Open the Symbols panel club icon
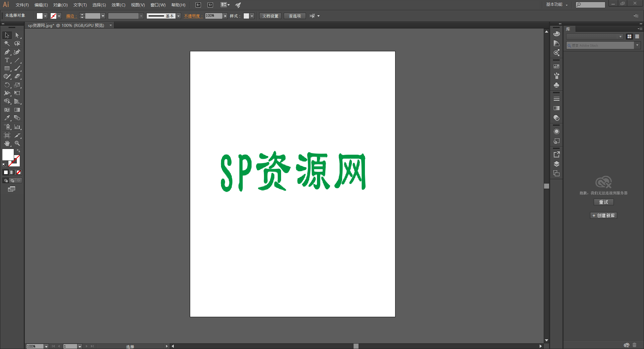This screenshot has width=644, height=349. (x=556, y=85)
